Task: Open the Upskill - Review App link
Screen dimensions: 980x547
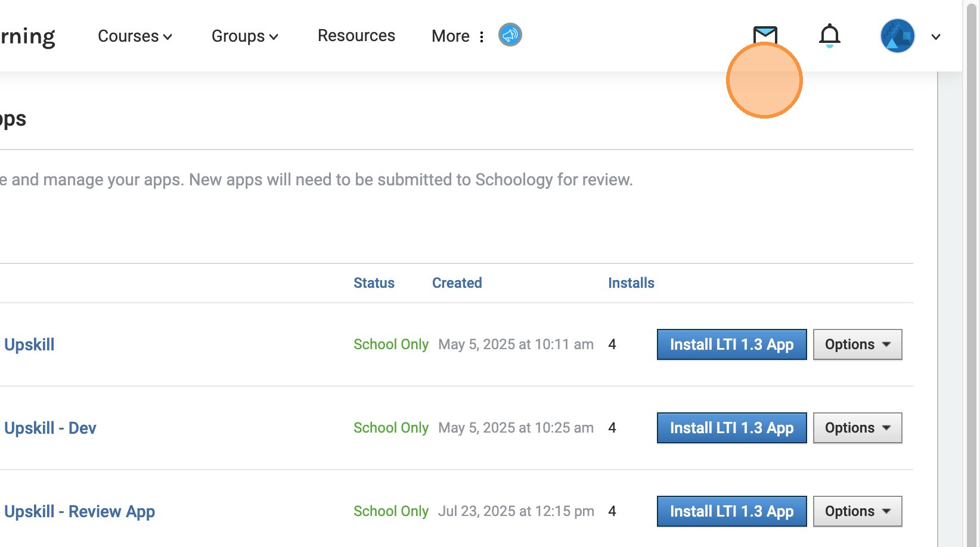Action: click(79, 511)
